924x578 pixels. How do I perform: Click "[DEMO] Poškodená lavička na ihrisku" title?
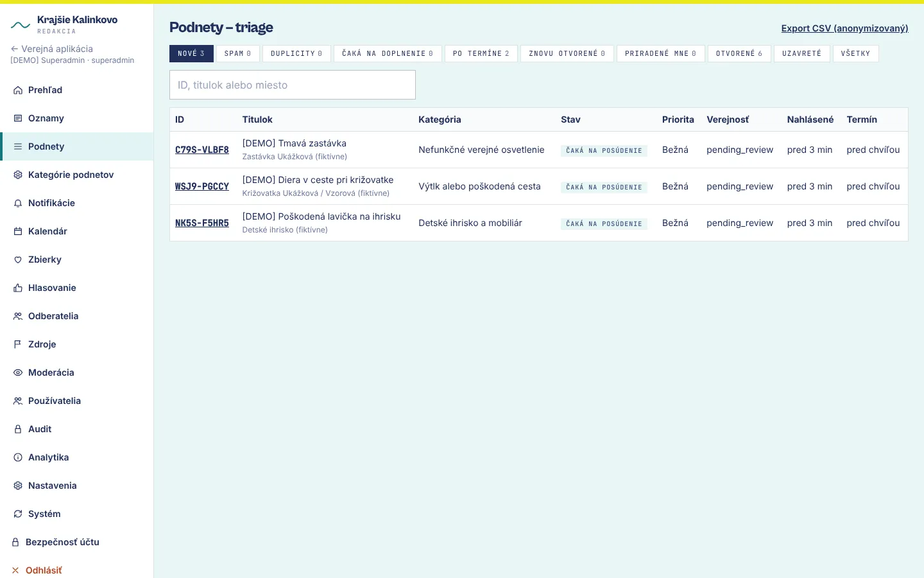point(321,216)
